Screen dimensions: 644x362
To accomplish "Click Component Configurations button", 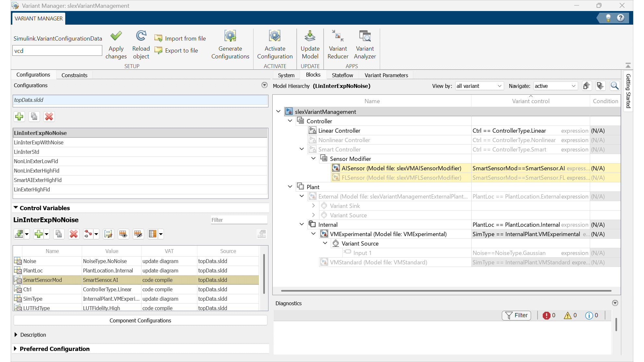I will 140,320.
